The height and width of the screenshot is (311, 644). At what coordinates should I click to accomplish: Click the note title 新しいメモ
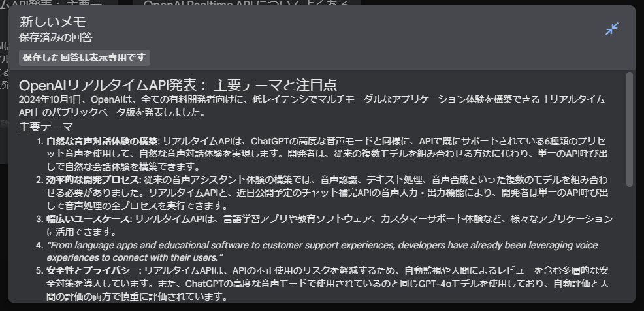click(52, 22)
